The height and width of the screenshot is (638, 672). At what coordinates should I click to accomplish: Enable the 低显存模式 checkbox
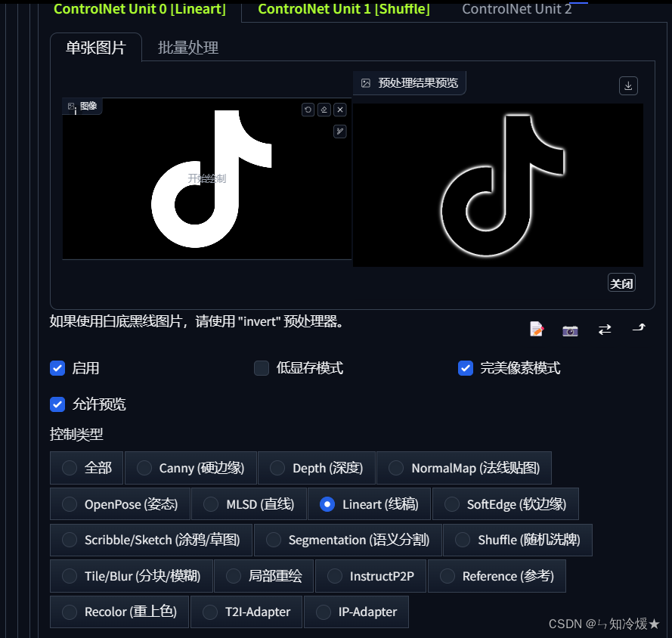click(x=262, y=368)
